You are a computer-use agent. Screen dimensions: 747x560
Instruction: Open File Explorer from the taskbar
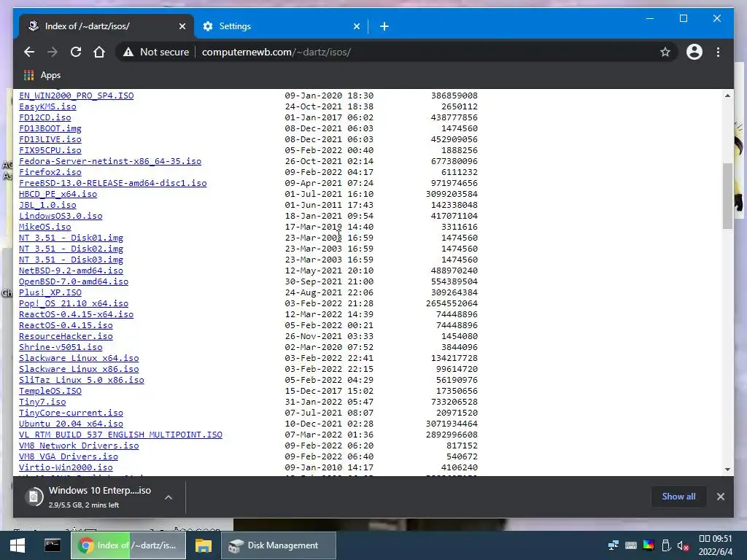pos(204,545)
